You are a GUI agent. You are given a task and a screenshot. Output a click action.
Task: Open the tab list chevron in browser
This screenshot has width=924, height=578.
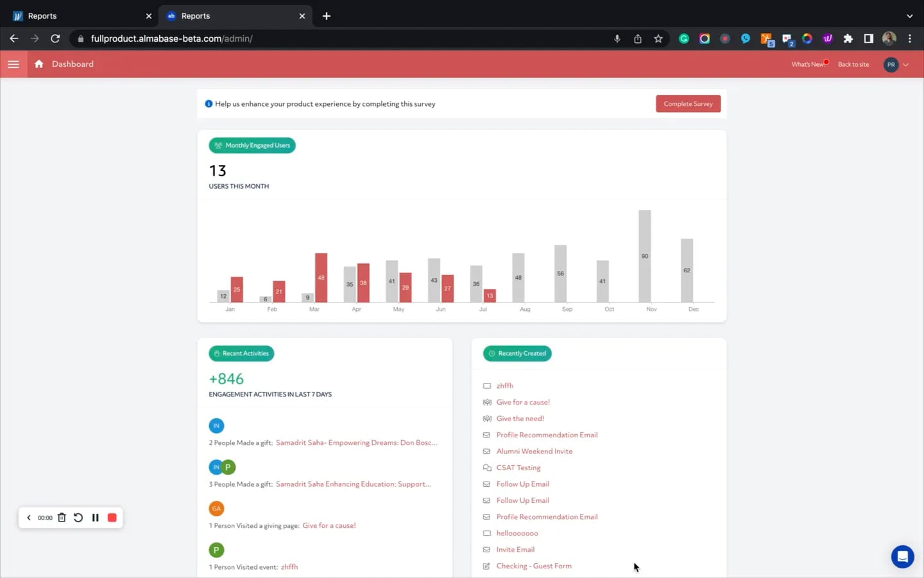(x=909, y=16)
